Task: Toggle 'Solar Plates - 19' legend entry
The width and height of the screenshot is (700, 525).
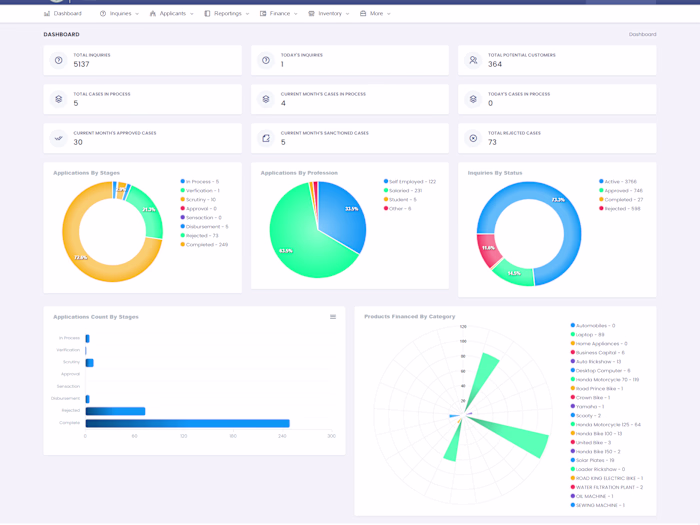Action: coord(592,460)
